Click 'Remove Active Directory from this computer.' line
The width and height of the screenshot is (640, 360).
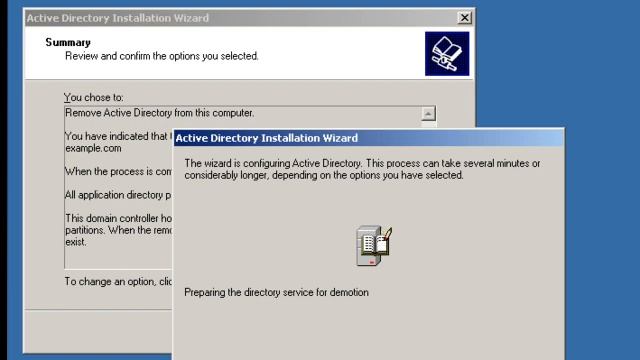pyautogui.click(x=160, y=113)
